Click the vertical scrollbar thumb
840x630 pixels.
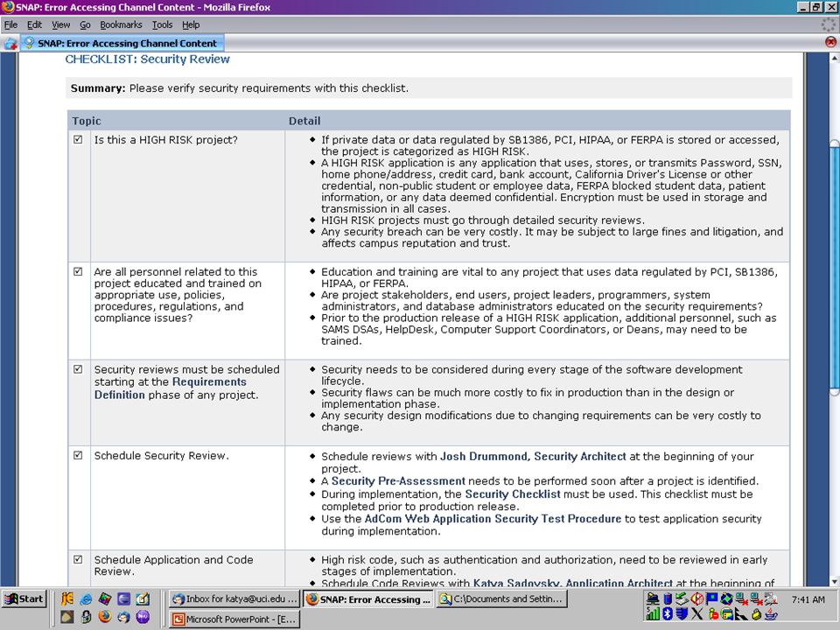point(834,266)
